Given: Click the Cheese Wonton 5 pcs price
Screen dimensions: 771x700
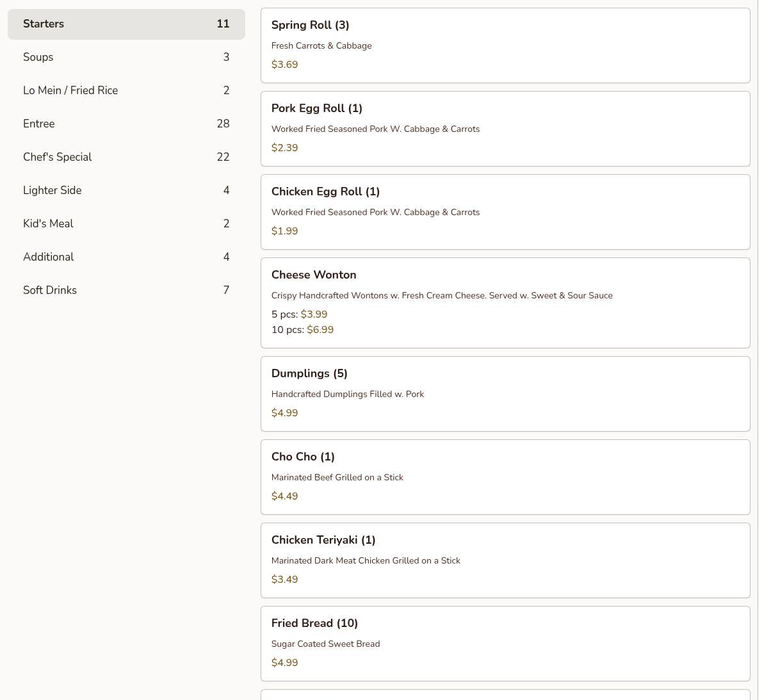Looking at the screenshot, I should pos(314,314).
